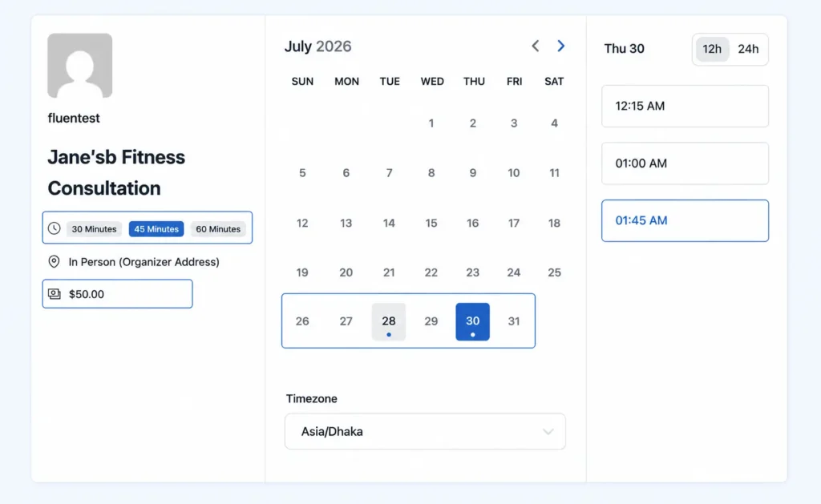Click date 7 in July
Screen dimensions: 821x504
(x=389, y=173)
